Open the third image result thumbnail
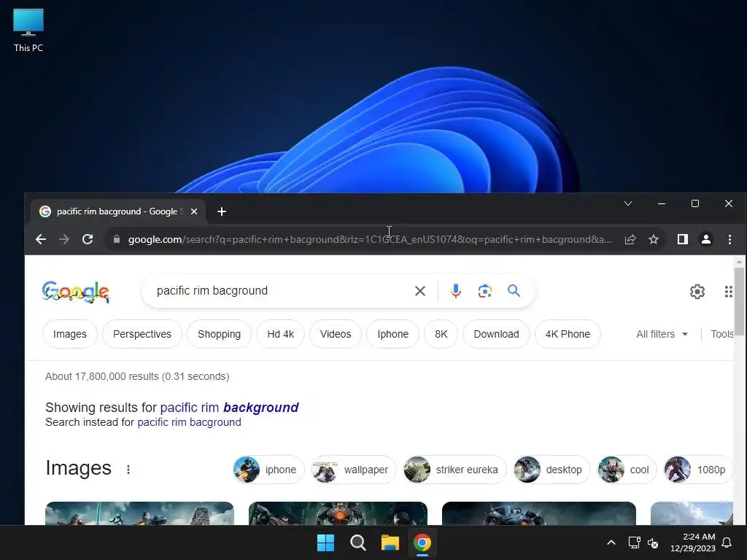 (x=539, y=513)
